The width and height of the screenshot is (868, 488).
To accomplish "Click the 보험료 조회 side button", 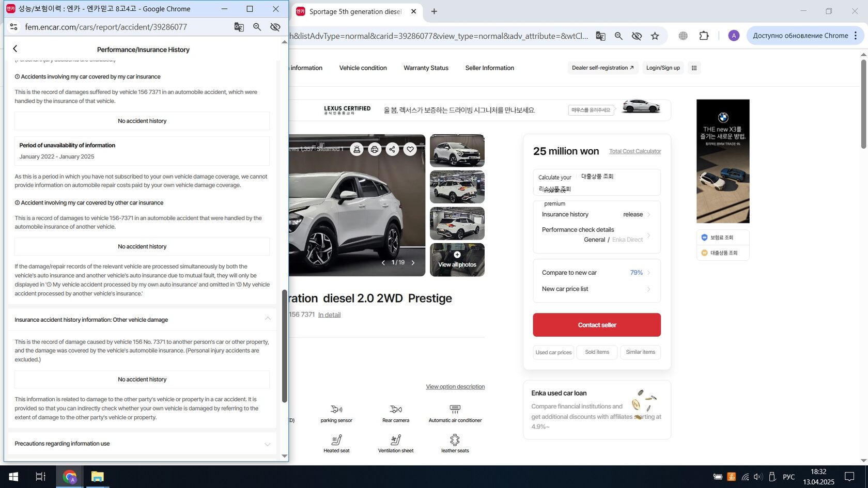I will click(x=723, y=238).
